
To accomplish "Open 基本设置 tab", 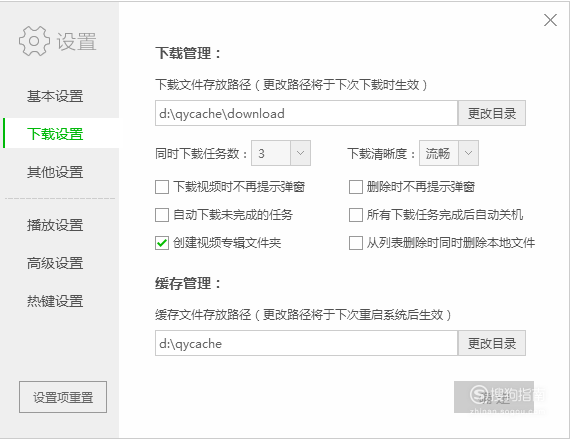I will tap(55, 96).
